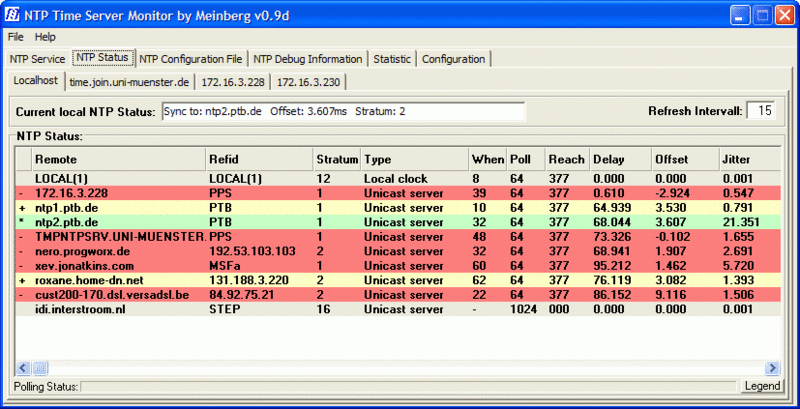
Task: Switch to the NTP Service tab
Action: pos(37,59)
